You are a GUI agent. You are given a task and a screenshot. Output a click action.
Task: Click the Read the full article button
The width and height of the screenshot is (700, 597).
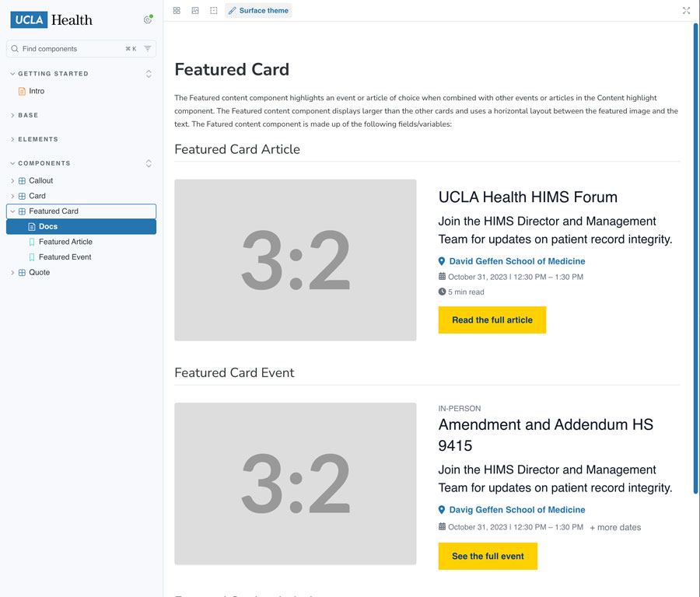492,320
